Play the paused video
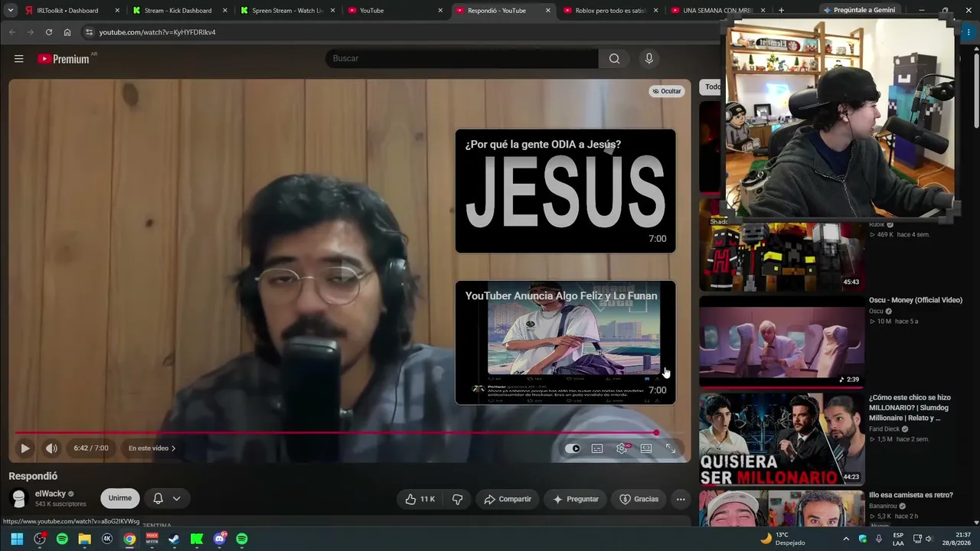The width and height of the screenshot is (980, 551). coord(24,448)
